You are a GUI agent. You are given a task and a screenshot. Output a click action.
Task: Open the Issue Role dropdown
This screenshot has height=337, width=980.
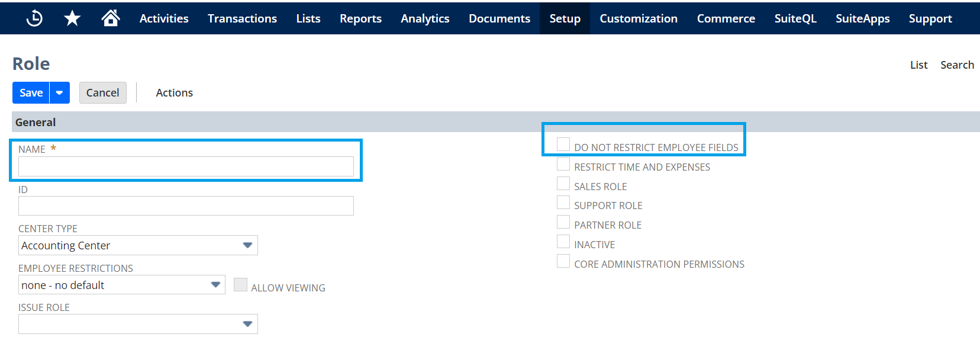(138, 324)
